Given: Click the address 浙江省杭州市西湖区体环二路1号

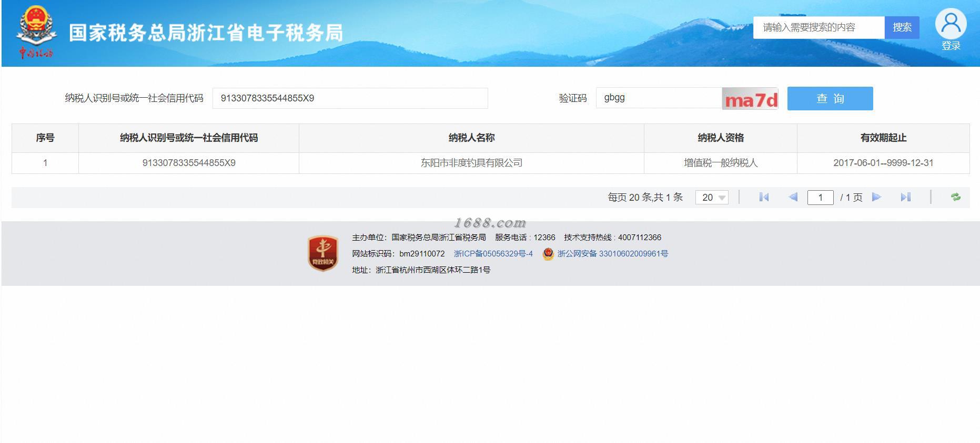Looking at the screenshot, I should coord(433,270).
